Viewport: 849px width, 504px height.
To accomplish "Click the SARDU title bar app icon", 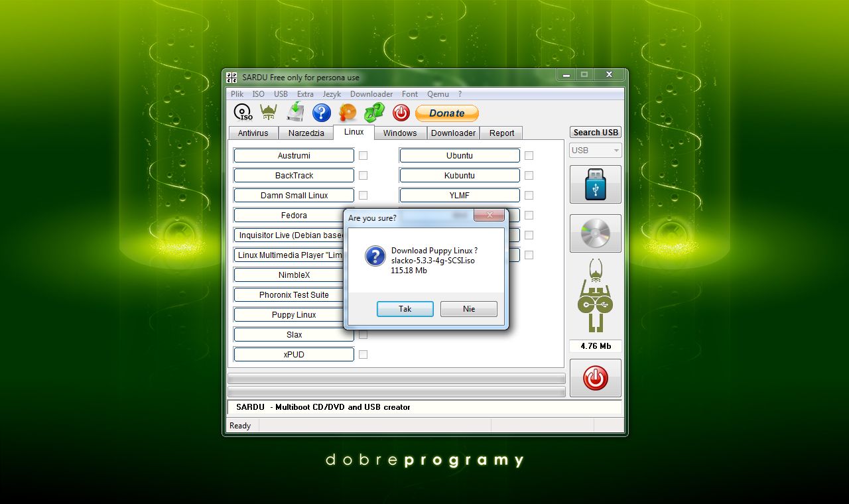I will point(231,77).
